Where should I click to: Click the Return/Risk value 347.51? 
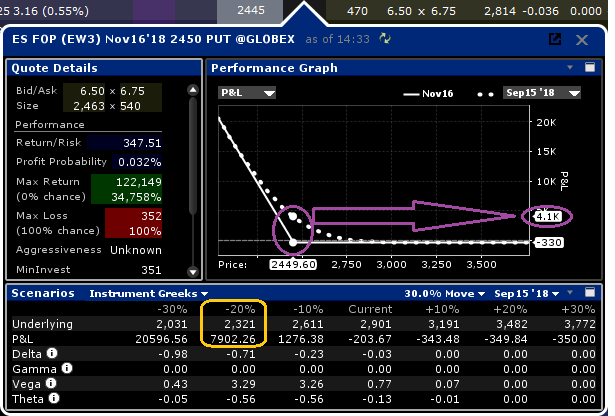coord(142,143)
